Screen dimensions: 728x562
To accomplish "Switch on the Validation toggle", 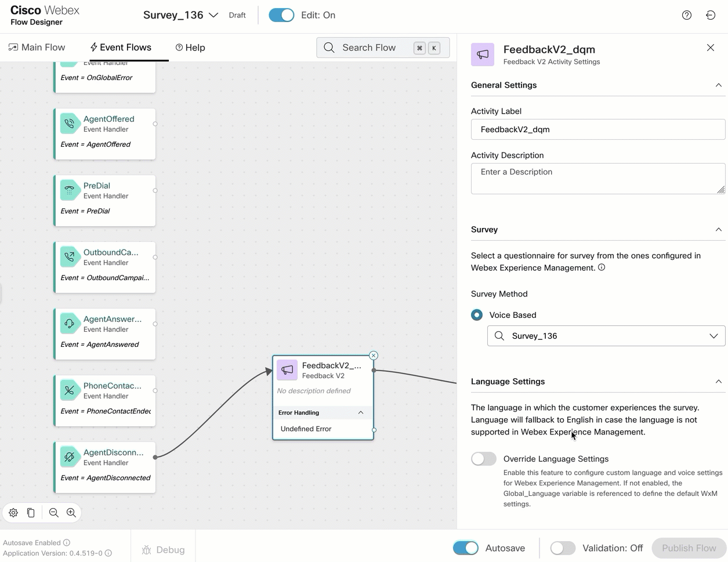I will [x=562, y=548].
